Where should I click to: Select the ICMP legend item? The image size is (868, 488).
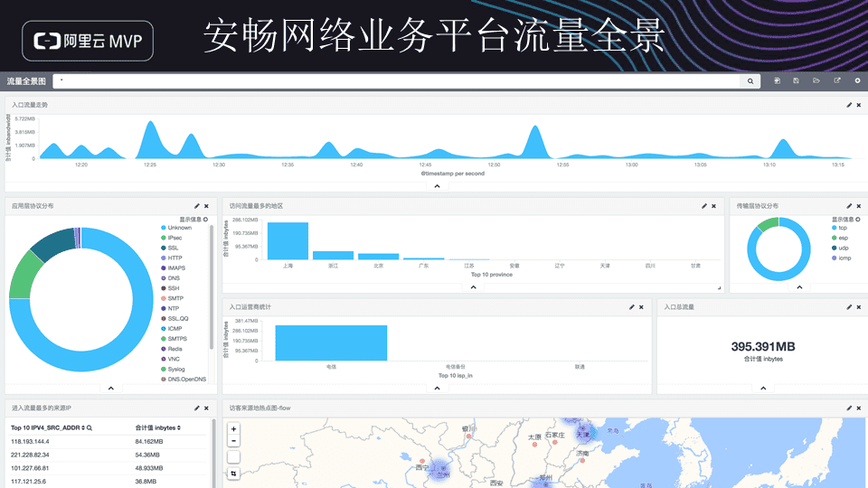pyautogui.click(x=171, y=329)
